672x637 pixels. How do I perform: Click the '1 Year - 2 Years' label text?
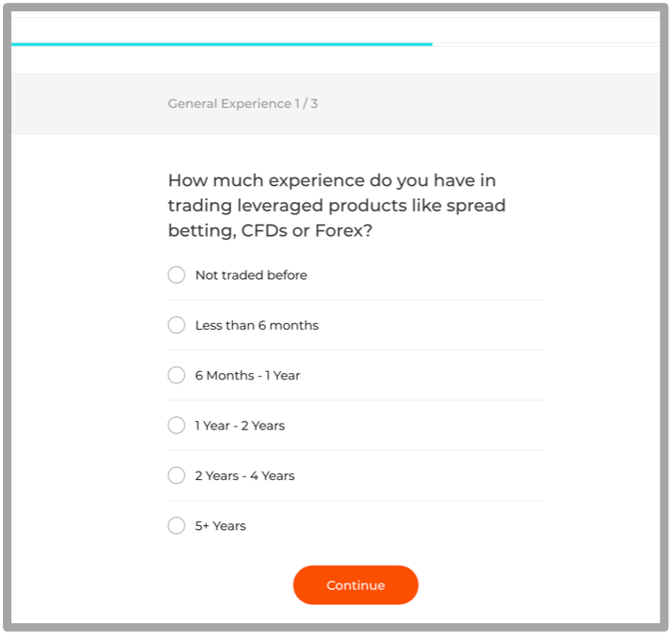coord(240,426)
